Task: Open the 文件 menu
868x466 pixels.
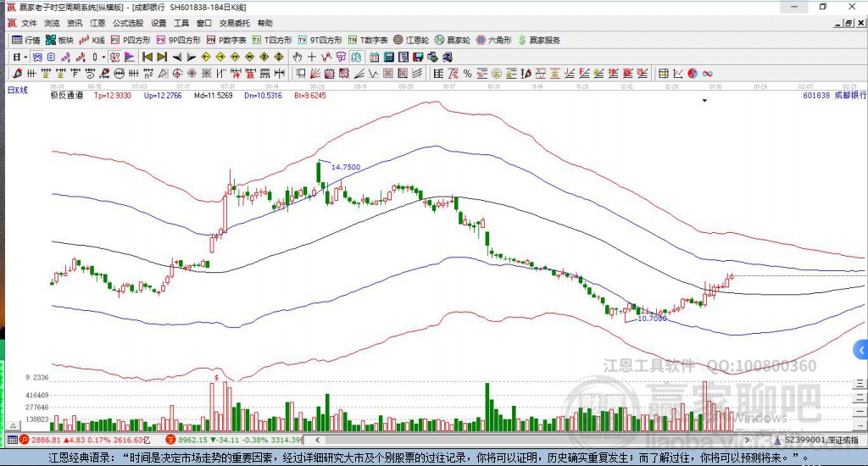Action: pyautogui.click(x=29, y=23)
